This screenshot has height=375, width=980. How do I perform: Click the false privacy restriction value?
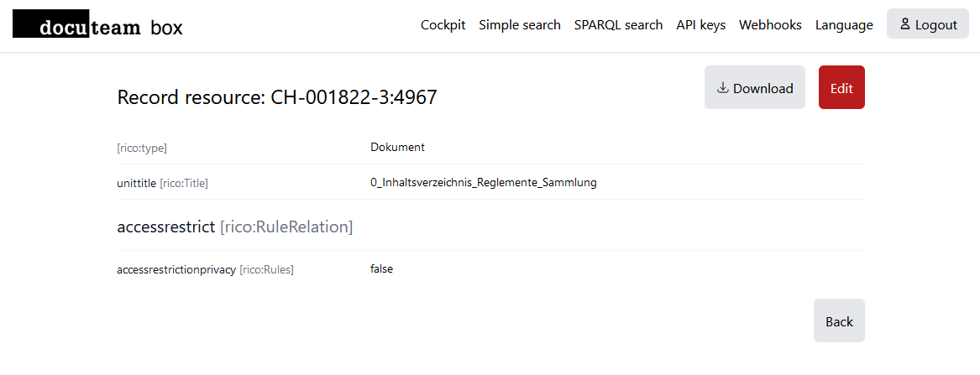click(x=381, y=269)
